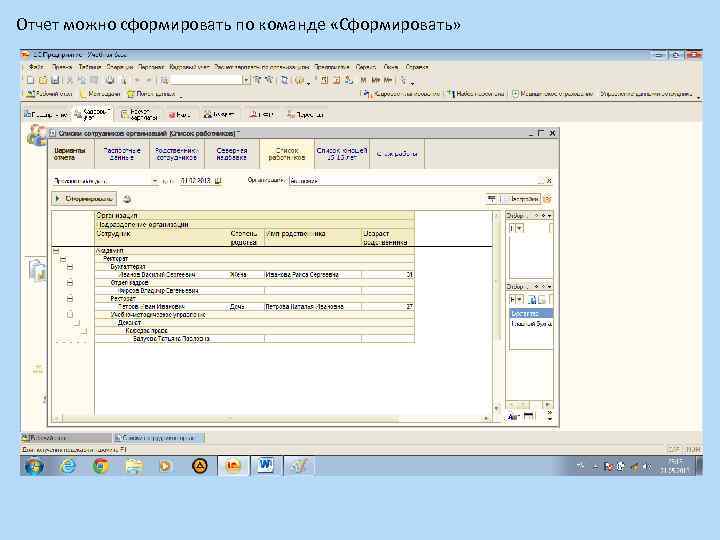Screen dimensions: 720x540
Task: Click the orange icon right of Настройка
Action: tap(547, 199)
